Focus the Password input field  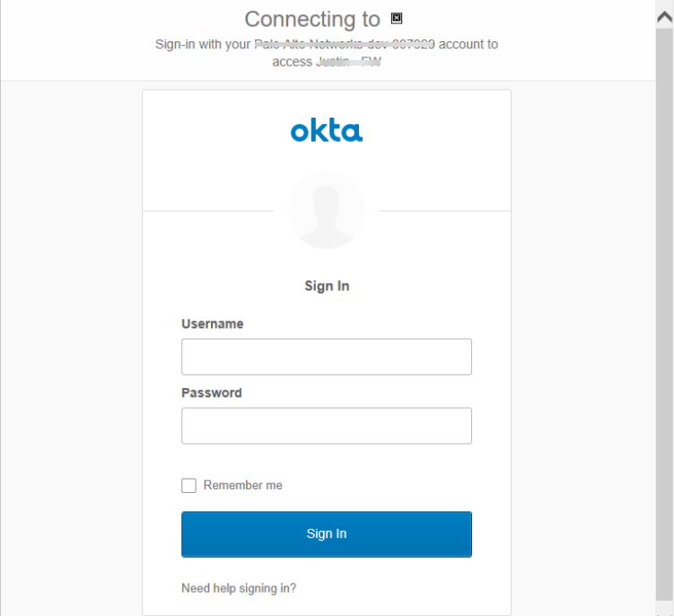[327, 426]
